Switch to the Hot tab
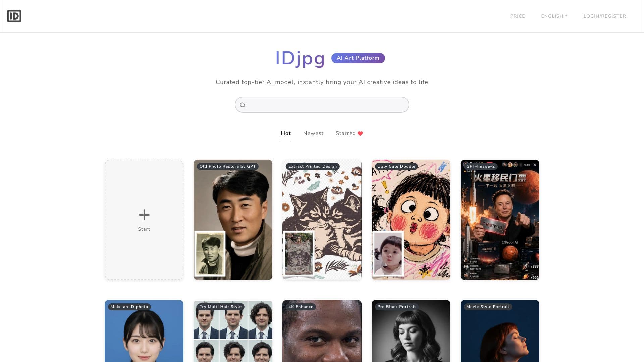 coord(286,133)
